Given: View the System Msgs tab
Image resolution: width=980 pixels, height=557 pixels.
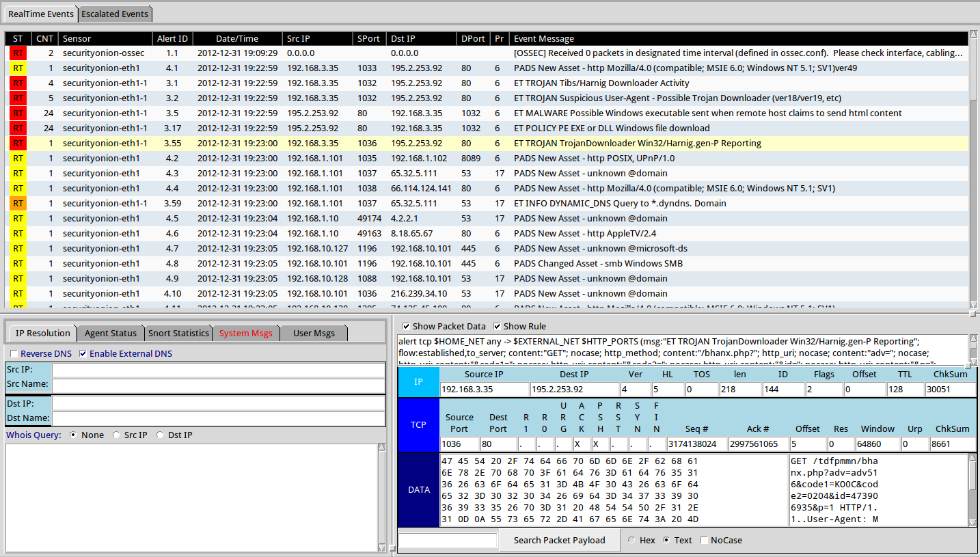Looking at the screenshot, I should [246, 333].
